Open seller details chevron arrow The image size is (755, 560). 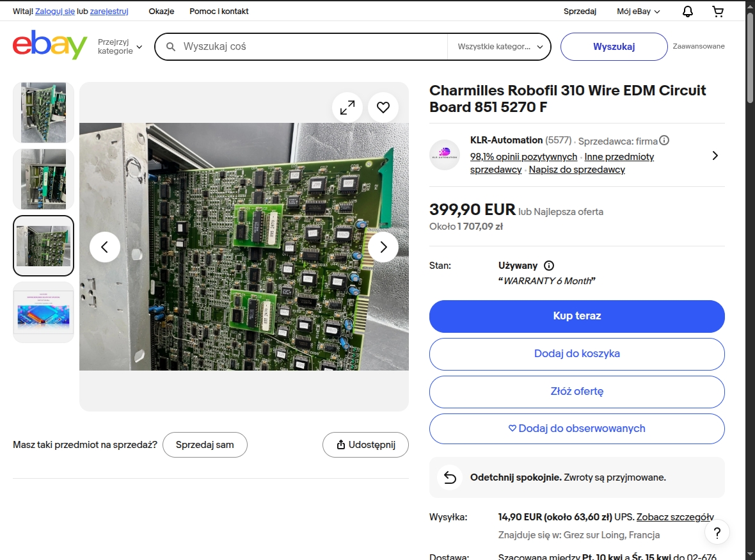click(x=715, y=156)
